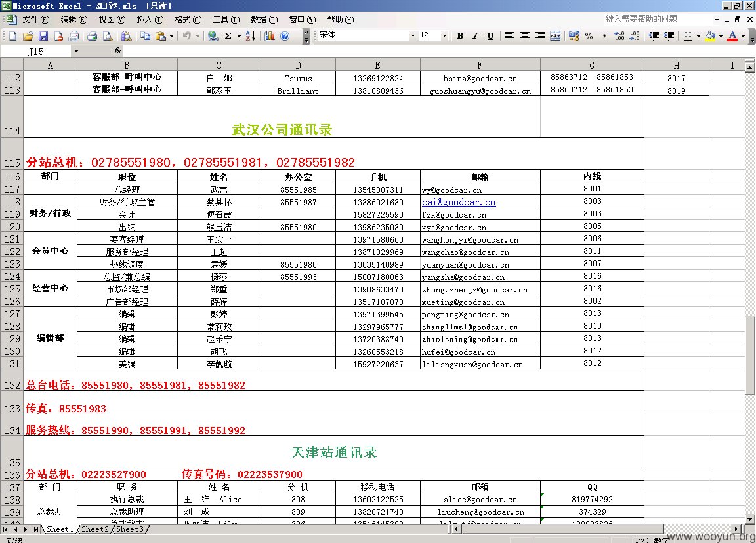The width and height of the screenshot is (756, 543).
Task: Click the binoculars Research icon
Action: tap(126, 36)
